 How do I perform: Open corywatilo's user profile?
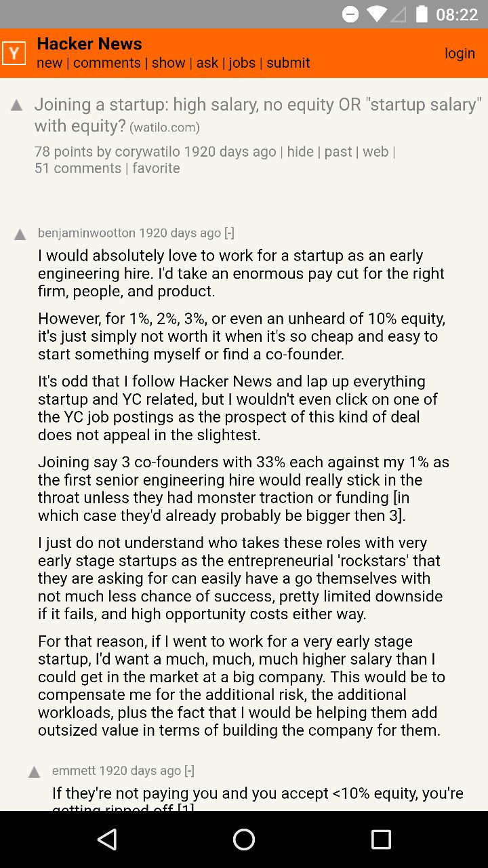[148, 152]
